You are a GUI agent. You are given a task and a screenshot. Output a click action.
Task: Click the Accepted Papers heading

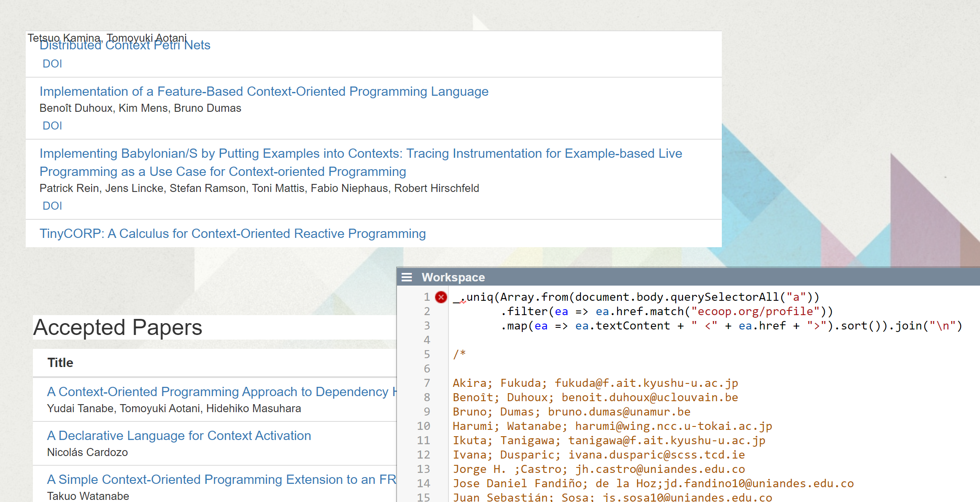[118, 327]
